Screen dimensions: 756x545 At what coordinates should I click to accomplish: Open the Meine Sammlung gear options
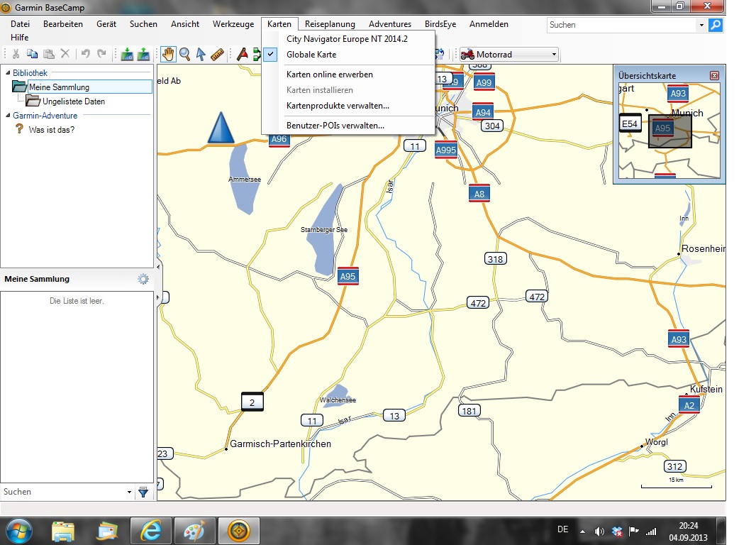[143, 279]
